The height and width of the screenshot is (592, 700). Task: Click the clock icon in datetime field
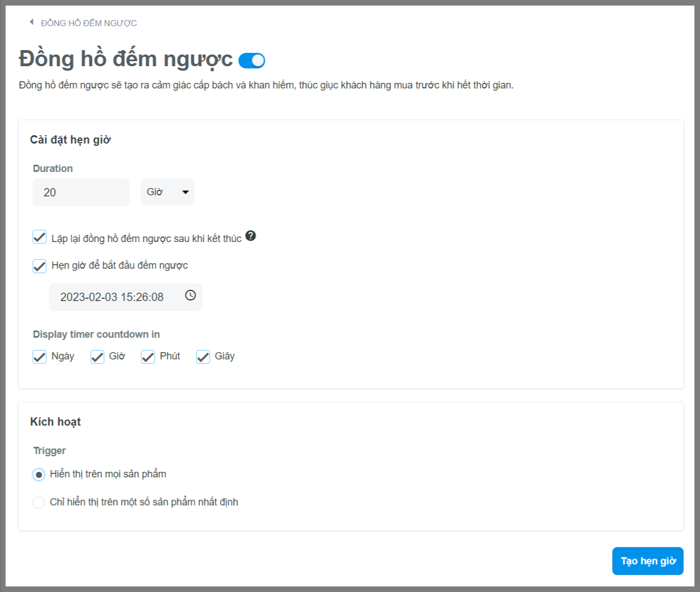[x=190, y=295]
